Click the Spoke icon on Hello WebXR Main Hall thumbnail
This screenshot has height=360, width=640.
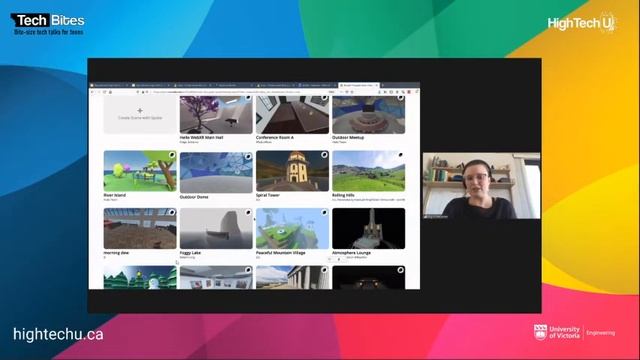[248, 98]
